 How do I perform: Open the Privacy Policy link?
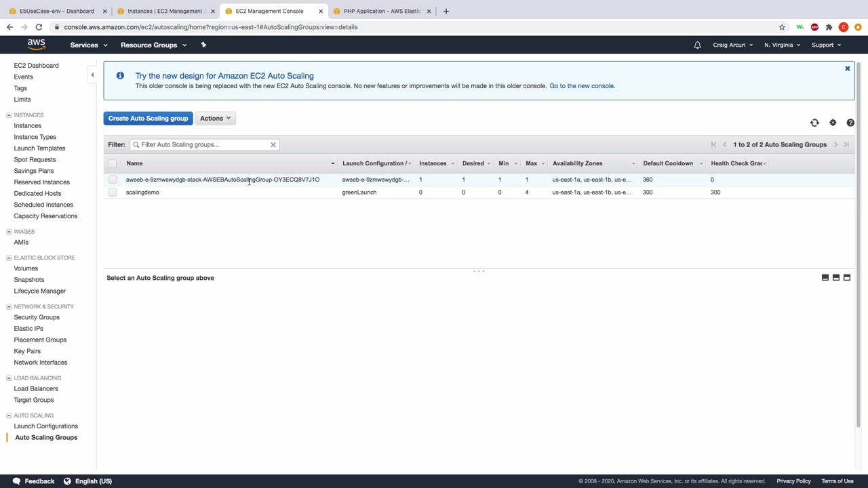pos(793,481)
